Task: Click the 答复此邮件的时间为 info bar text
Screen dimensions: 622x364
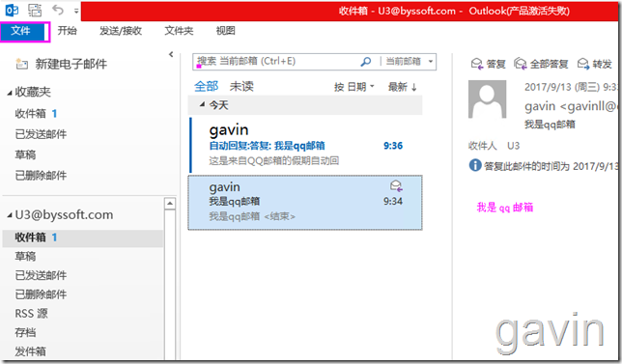Action: coord(551,166)
